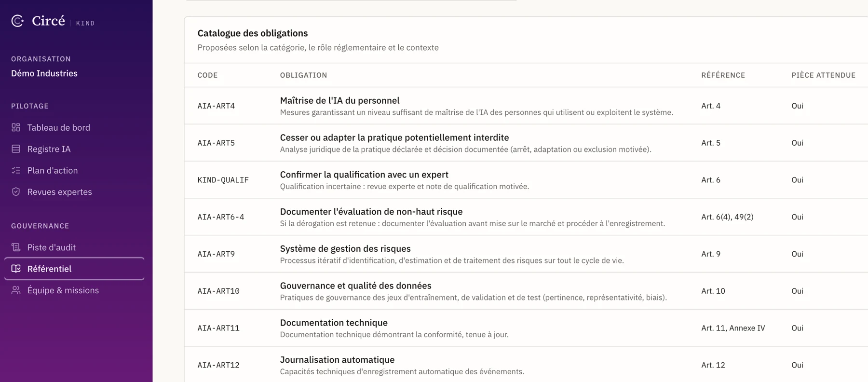Click the AIA-ART9 code cell

pos(216,254)
